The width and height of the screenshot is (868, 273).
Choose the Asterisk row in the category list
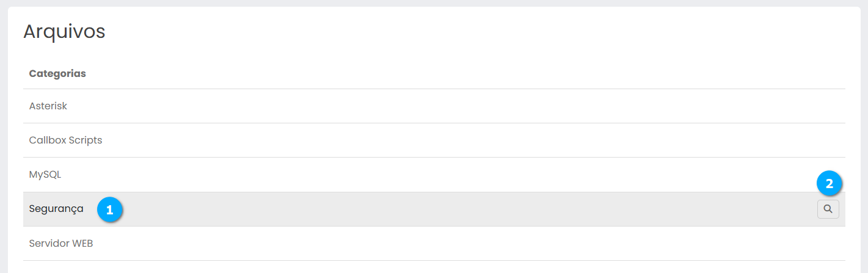tap(48, 106)
